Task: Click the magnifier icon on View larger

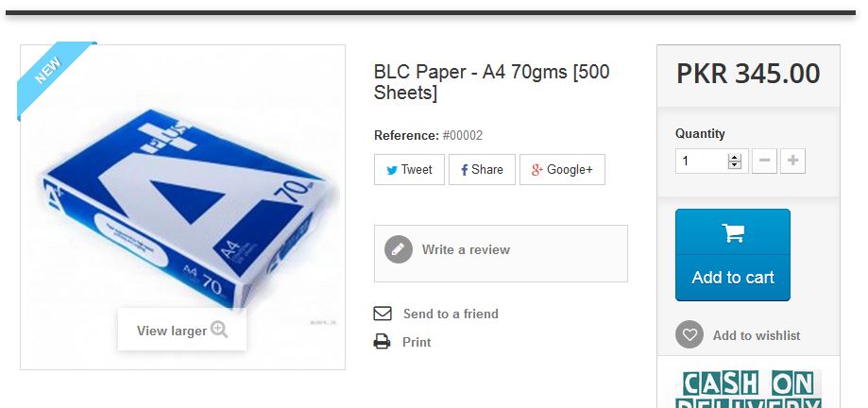Action: tap(219, 330)
